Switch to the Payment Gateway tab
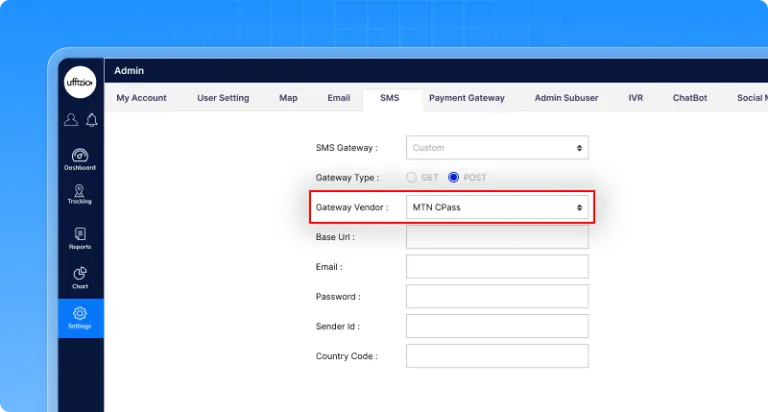Screen dimensions: 768x412 [466, 98]
